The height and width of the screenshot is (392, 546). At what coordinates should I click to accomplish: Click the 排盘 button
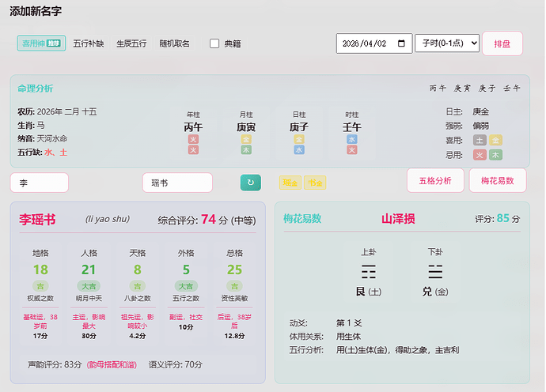coord(502,43)
